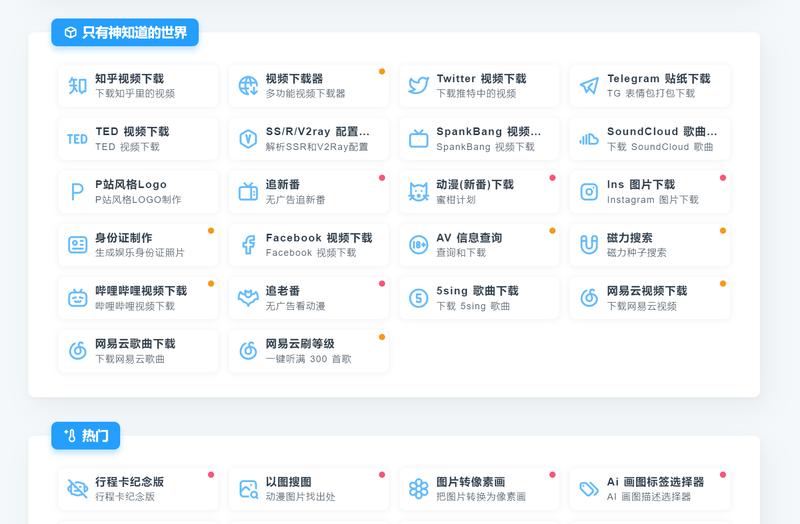The image size is (800, 524).
Task: Click the Facebook f icon
Action: (248, 245)
